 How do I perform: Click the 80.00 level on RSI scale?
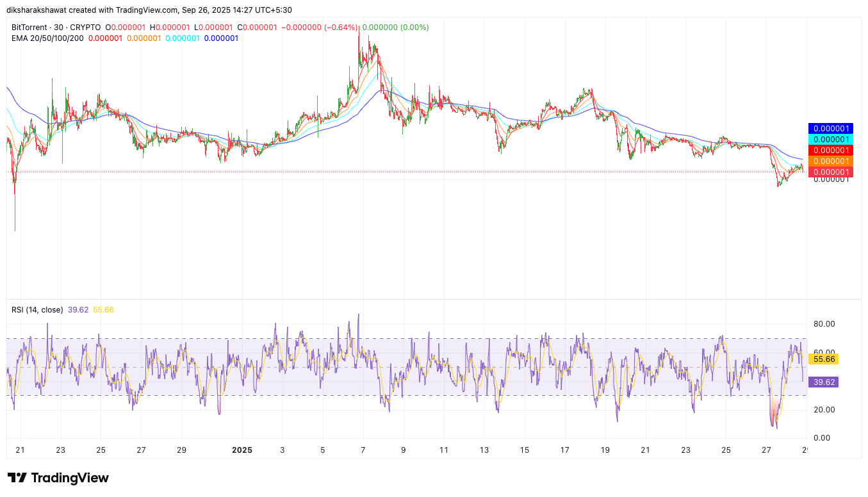click(824, 324)
